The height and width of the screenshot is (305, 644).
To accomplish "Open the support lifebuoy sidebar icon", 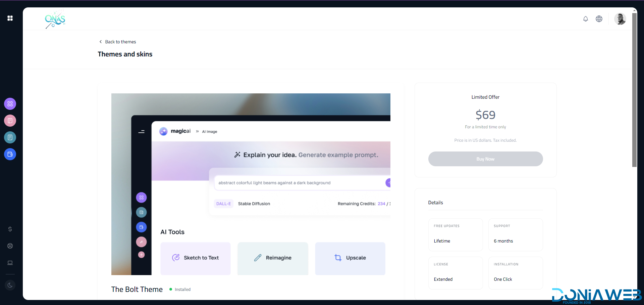I will (10, 246).
